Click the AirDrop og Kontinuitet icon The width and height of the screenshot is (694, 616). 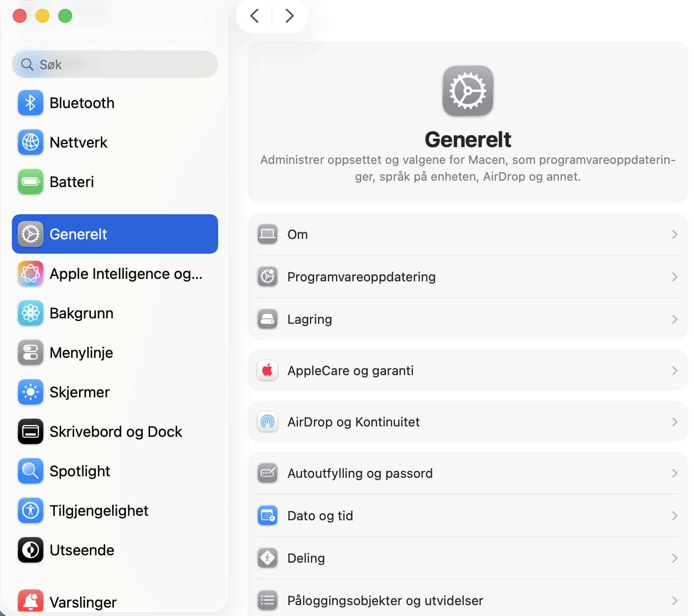(268, 422)
